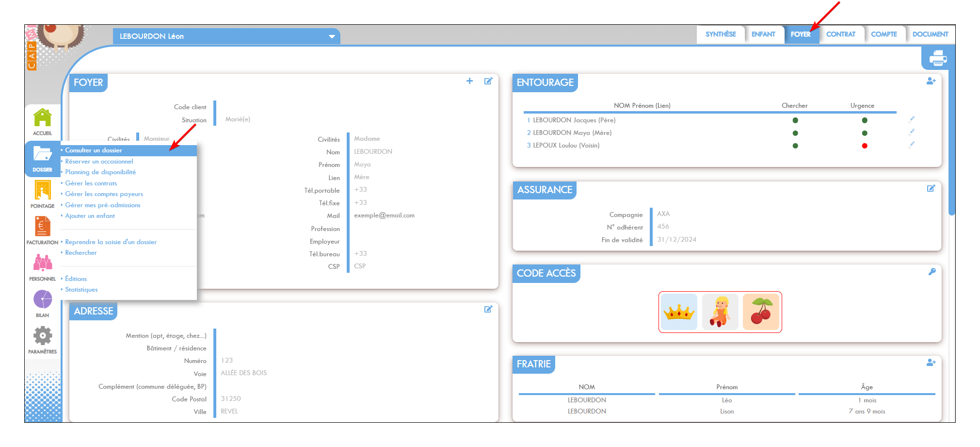Click the exemple@email.com mail value
This screenshot has width=980, height=447.
384,215
